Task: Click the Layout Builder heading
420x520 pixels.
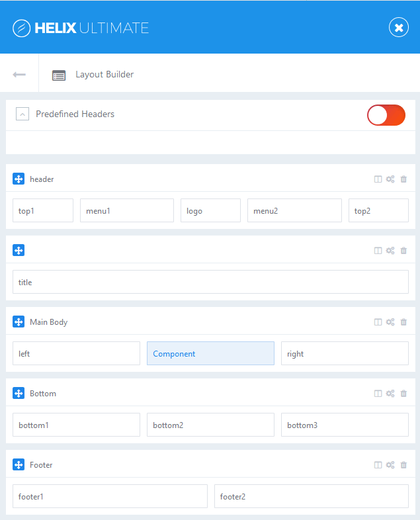Action: pos(105,75)
